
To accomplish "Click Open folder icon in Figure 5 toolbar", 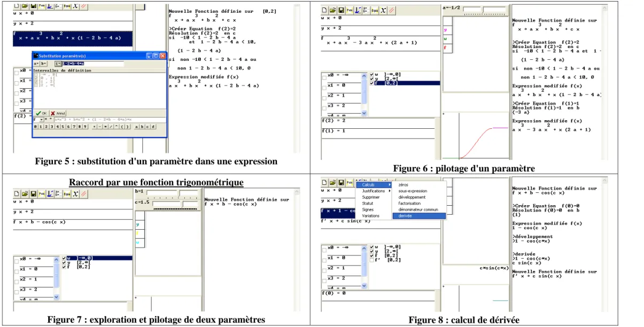I will tap(25, 5).
